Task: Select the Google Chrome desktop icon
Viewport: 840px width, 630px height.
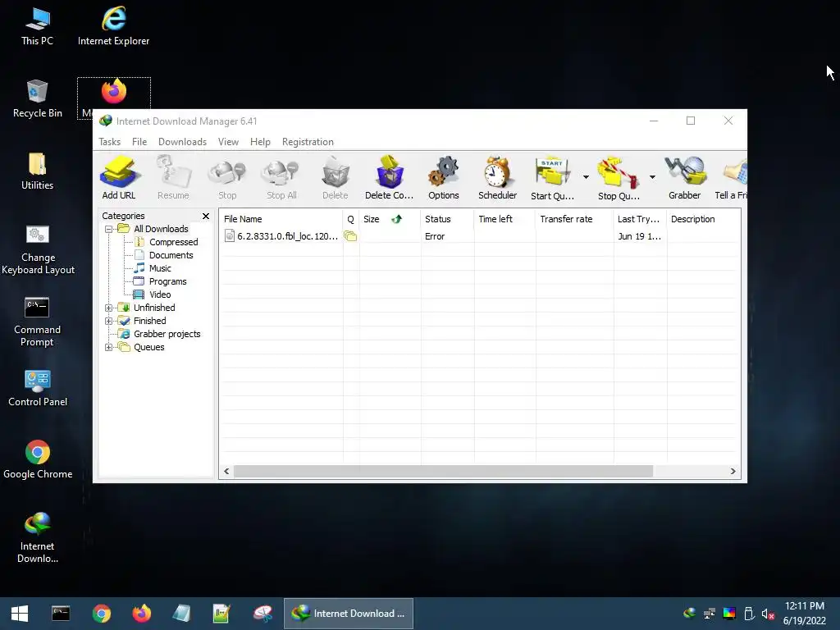Action: (x=38, y=459)
